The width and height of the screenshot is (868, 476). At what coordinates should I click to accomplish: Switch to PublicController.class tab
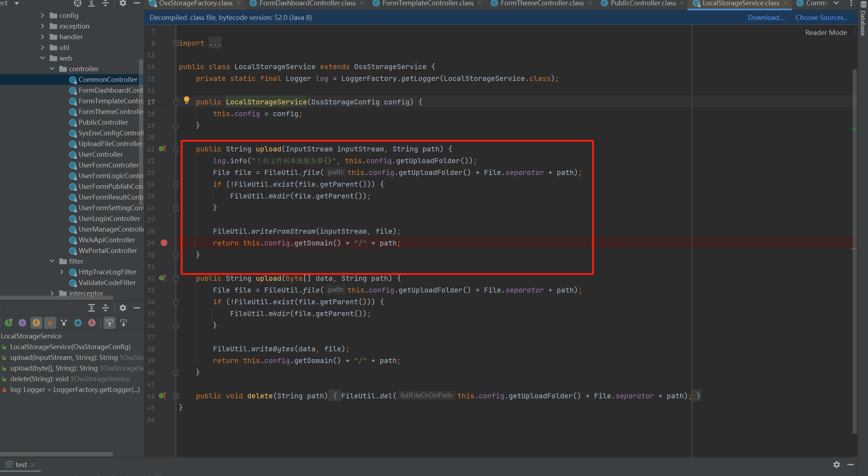(x=643, y=4)
